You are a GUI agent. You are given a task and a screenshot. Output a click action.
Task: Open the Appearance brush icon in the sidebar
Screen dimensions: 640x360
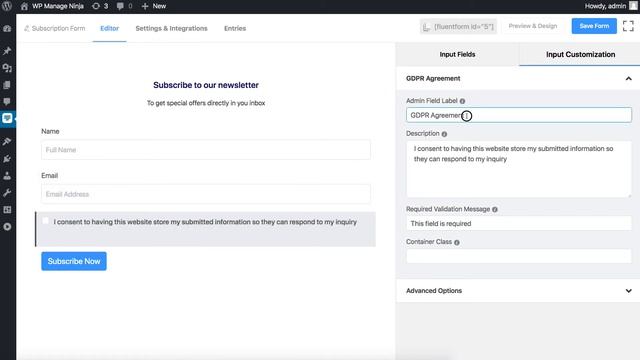7,141
